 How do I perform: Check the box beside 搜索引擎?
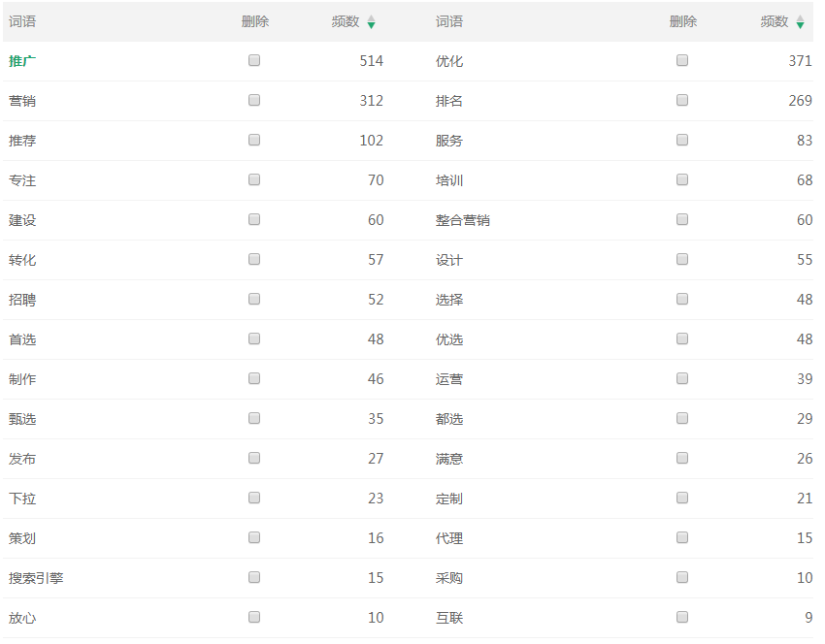[x=254, y=577]
